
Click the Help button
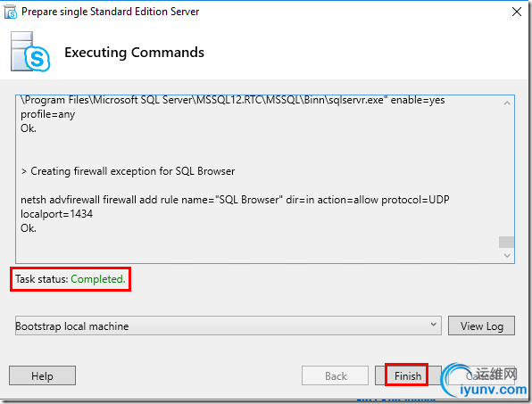pyautogui.click(x=43, y=375)
